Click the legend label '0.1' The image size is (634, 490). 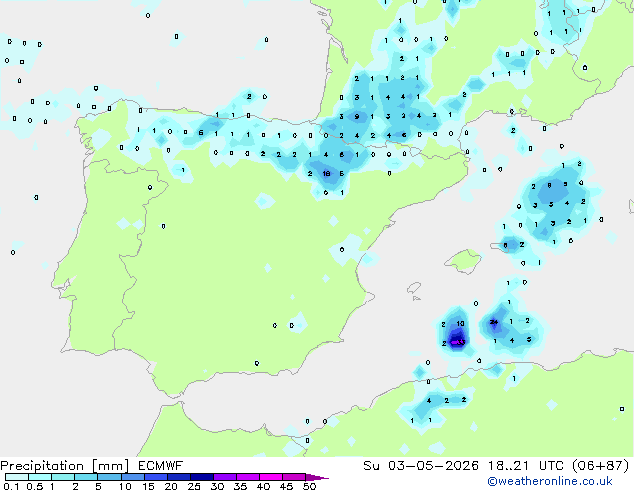click(11, 486)
